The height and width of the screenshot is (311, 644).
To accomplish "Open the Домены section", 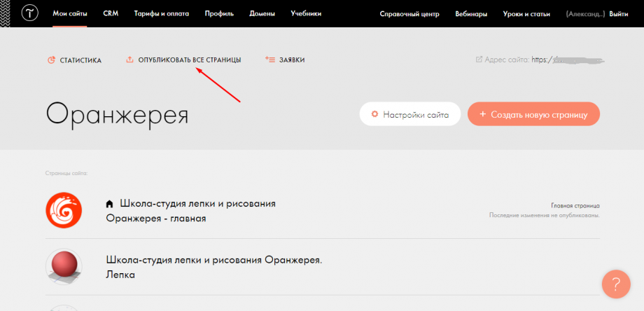I will 263,14.
